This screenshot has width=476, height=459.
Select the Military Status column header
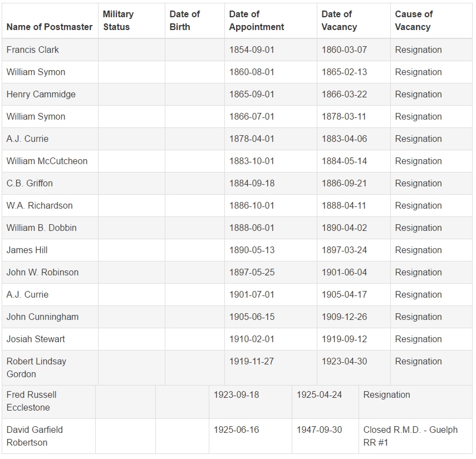point(118,21)
